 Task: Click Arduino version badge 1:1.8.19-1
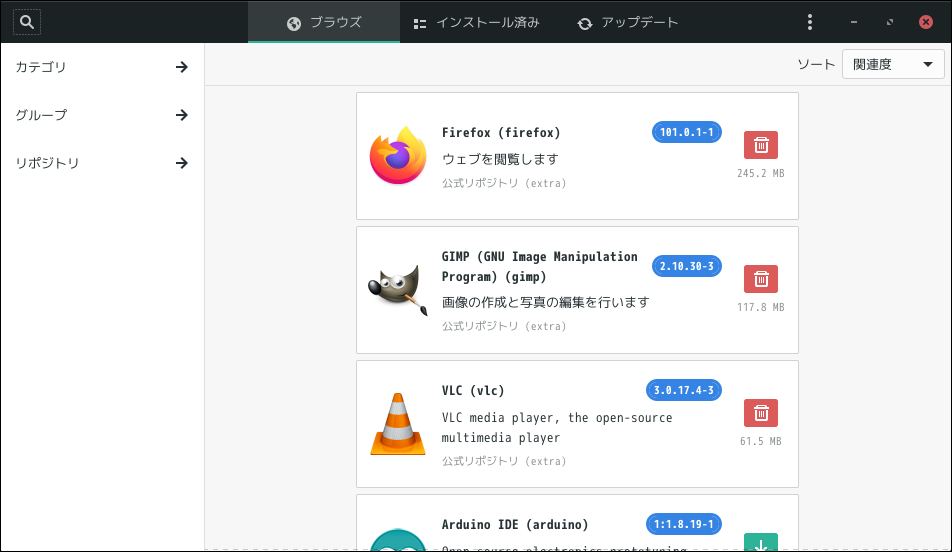(684, 524)
